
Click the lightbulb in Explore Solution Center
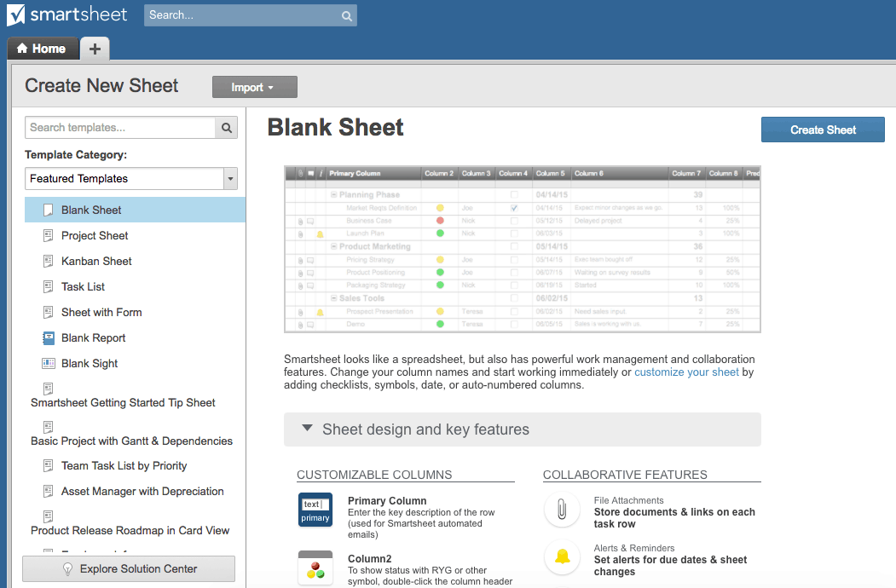click(69, 569)
